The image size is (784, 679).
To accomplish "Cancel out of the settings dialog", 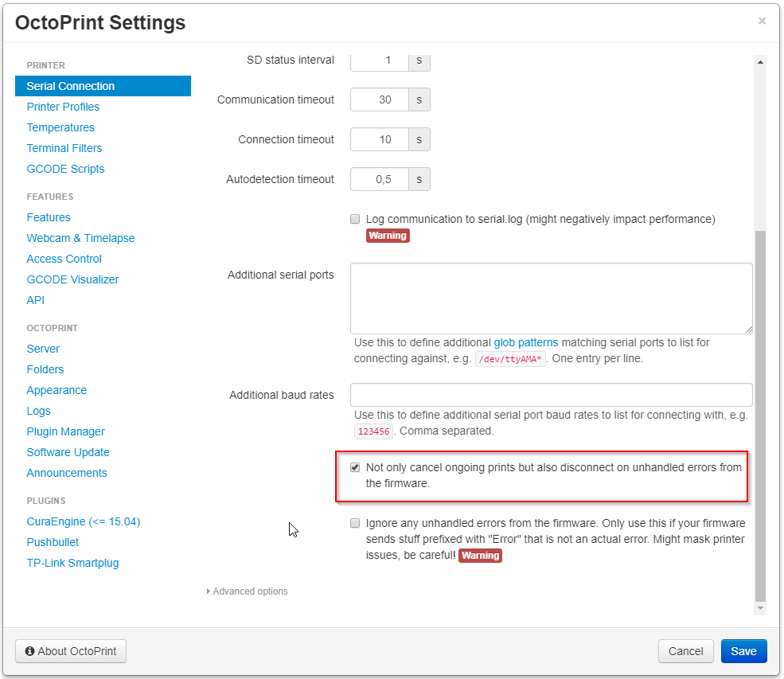I will (x=685, y=650).
